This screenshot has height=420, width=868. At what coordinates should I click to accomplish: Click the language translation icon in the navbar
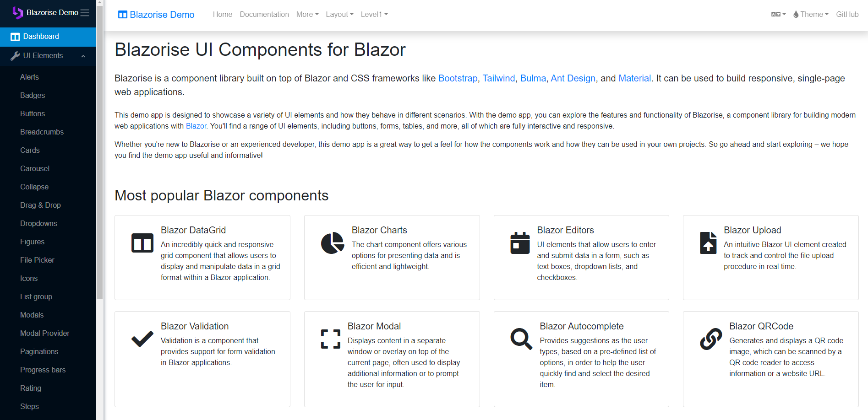776,14
